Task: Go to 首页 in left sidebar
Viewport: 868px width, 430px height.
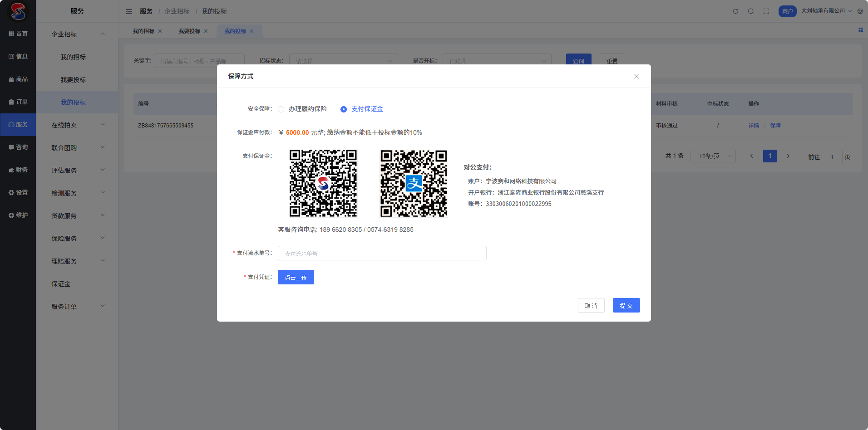Action: [x=18, y=34]
